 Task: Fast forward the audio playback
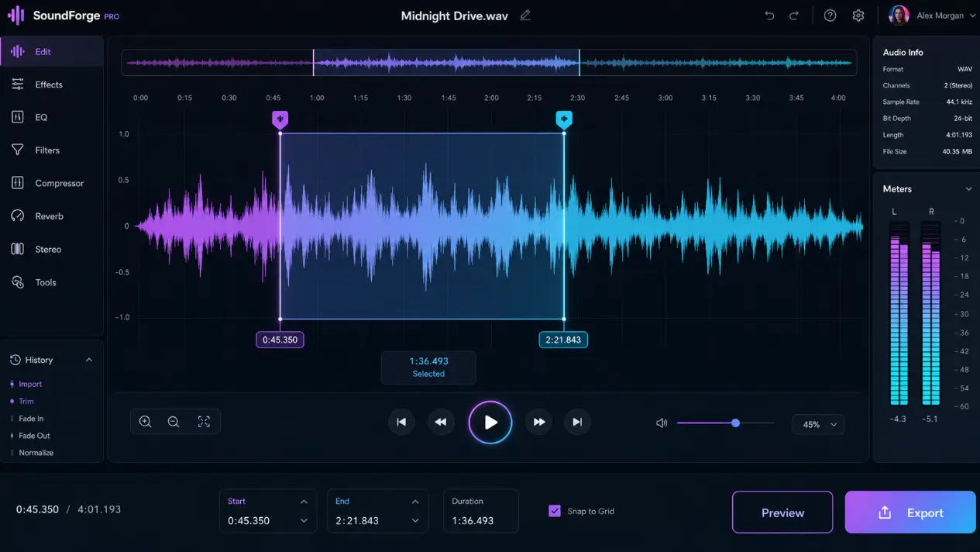pyautogui.click(x=539, y=422)
